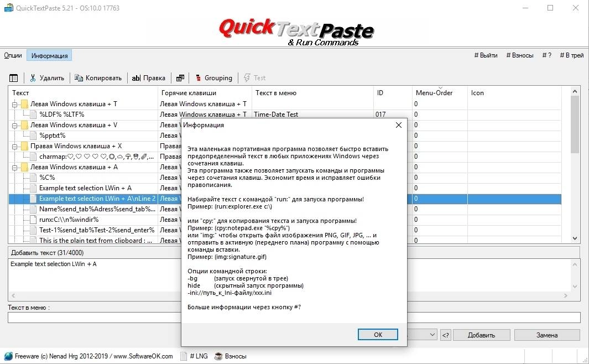Screen dimensions: 589x364
Task: Open the www.SoftwareOK.com freeware link
Action: pos(143,356)
